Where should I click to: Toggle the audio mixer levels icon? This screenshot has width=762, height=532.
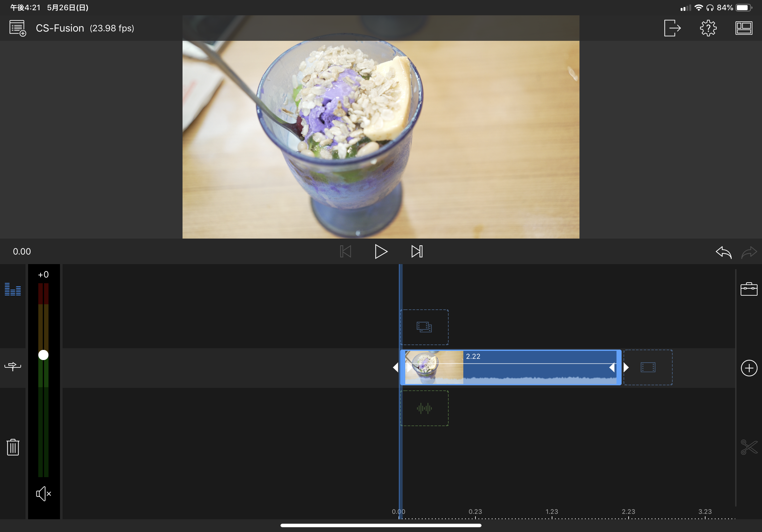[x=13, y=289]
